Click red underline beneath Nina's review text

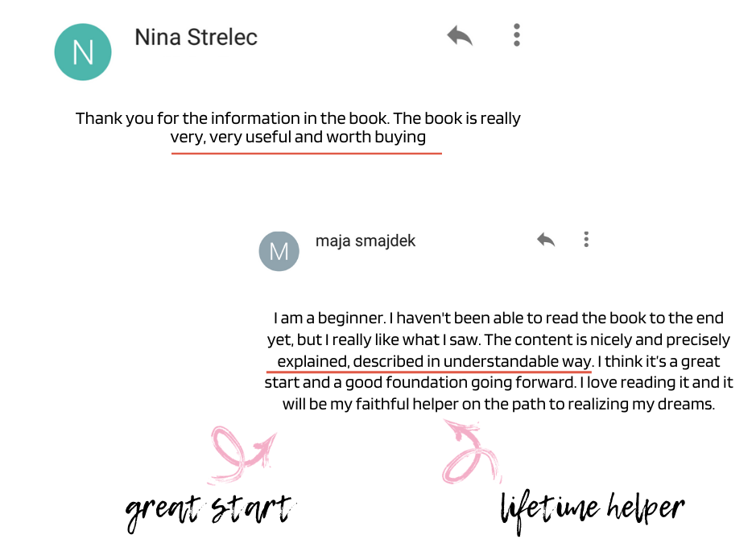307,153
